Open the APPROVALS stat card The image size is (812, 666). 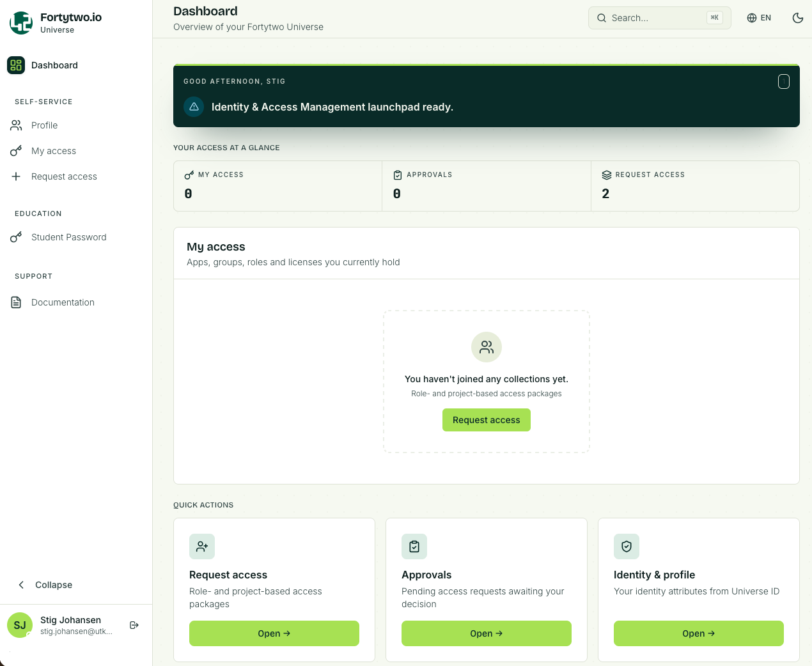pyautogui.click(x=487, y=186)
